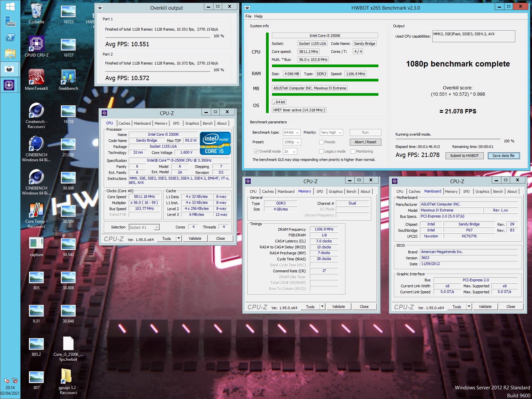Screen dimensions: 532x399
Task: Open About tab in Memory window
Action: (x=365, y=192)
